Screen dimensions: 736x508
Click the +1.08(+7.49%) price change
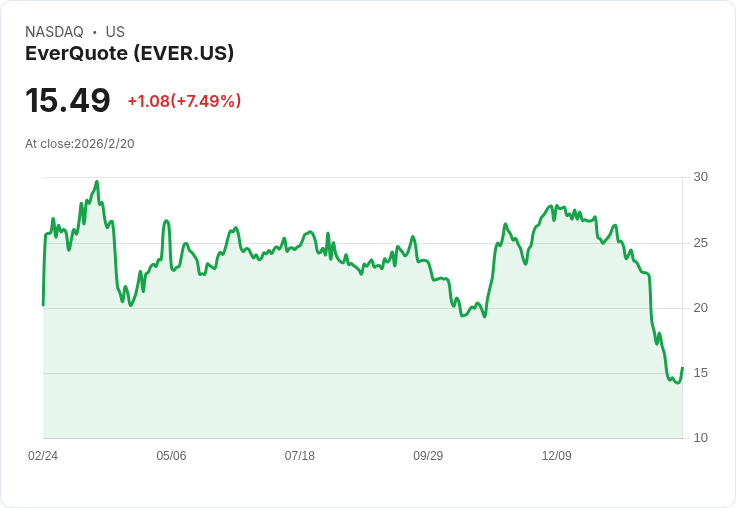tap(184, 101)
